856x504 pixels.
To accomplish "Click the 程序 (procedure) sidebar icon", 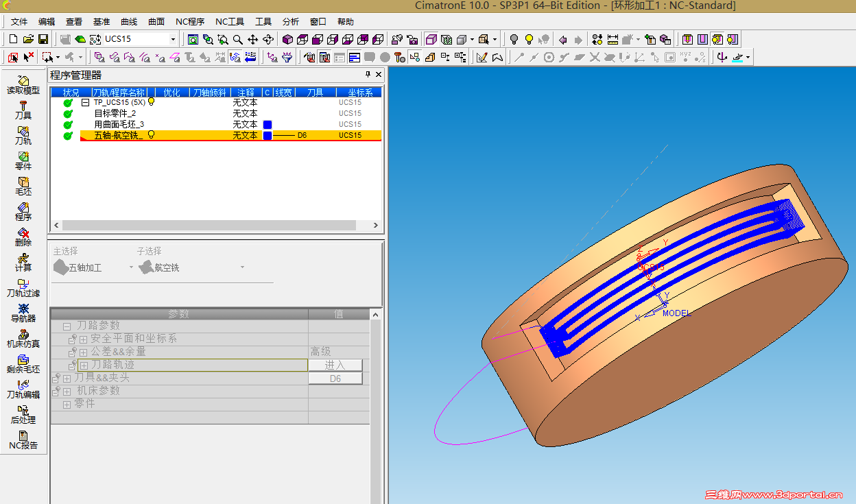I will [x=23, y=212].
